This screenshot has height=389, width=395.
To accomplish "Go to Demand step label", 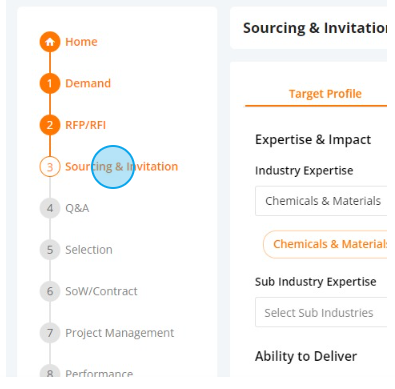I will (88, 83).
